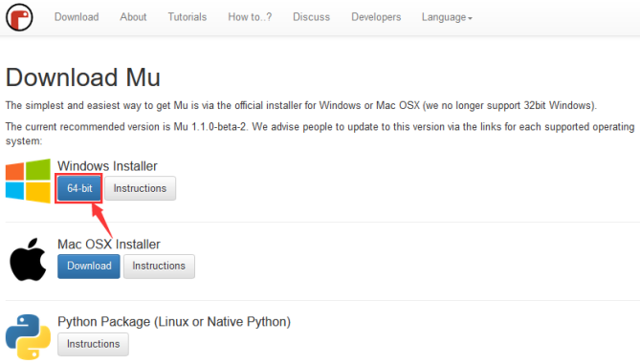Click the Download Mu heading
This screenshot has height=364, width=640.
(83, 77)
